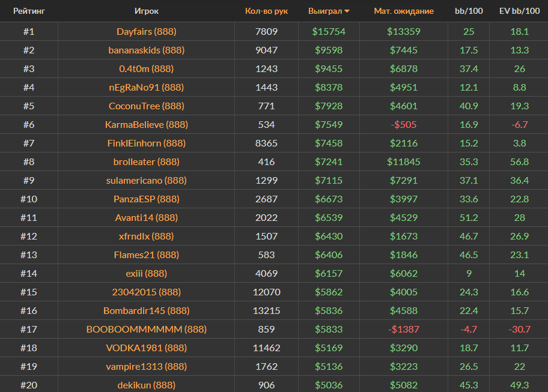The height and width of the screenshot is (392, 548).
Task: Open KarmaBelieve (888) profile
Action: point(146,124)
